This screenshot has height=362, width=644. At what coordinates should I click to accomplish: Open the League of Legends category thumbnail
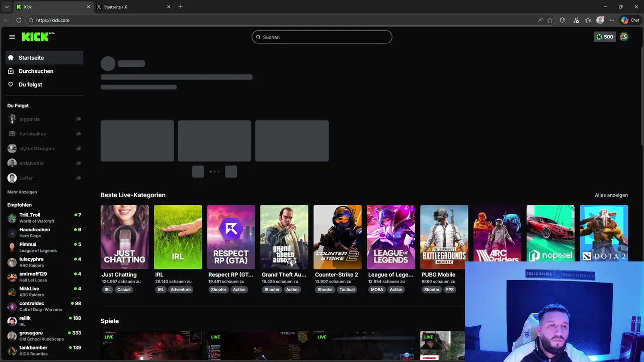391,237
